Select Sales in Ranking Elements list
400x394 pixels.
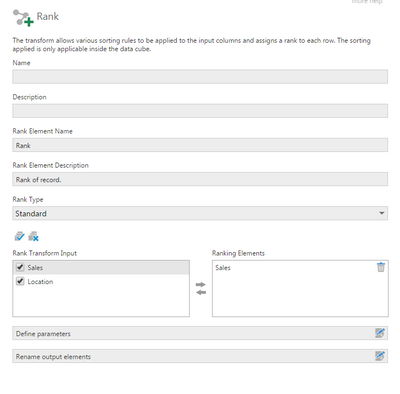[223, 268]
